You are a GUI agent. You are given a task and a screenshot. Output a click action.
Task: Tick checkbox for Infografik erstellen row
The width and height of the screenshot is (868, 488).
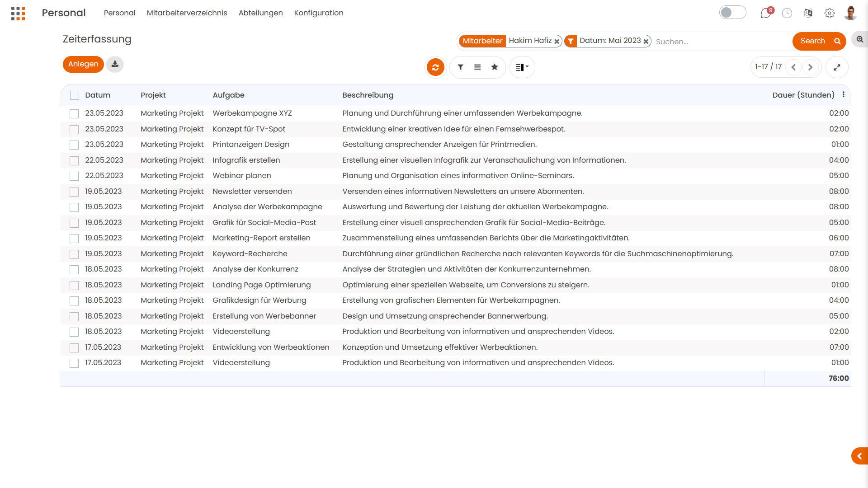74,161
